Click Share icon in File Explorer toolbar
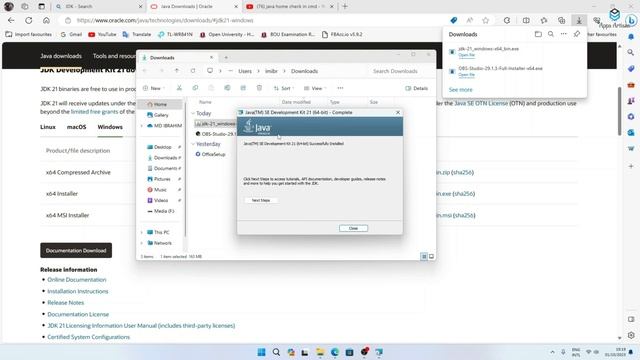 pos(243,88)
